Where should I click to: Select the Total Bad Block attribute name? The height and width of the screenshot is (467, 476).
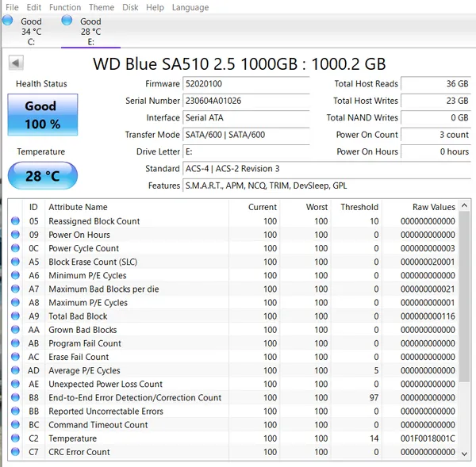tap(78, 316)
